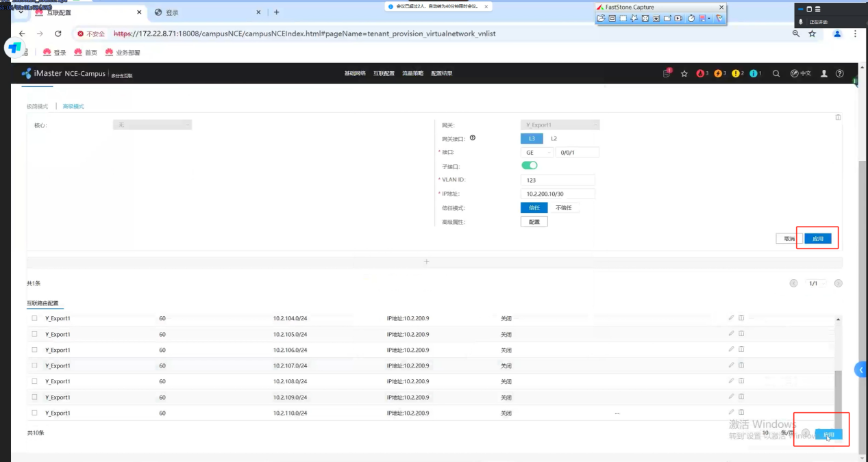Open the task notification icon with badge

coord(667,73)
